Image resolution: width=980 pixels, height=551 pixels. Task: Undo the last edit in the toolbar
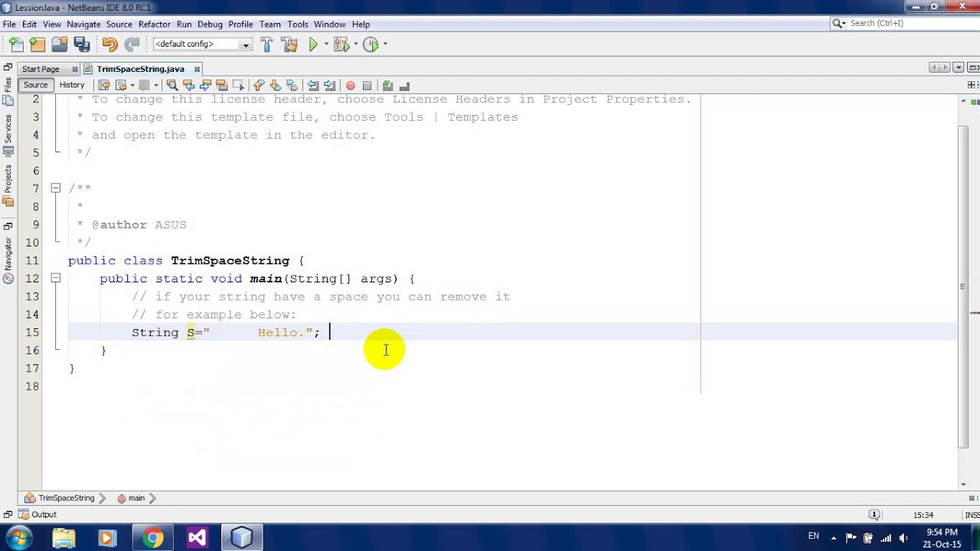pyautogui.click(x=109, y=44)
